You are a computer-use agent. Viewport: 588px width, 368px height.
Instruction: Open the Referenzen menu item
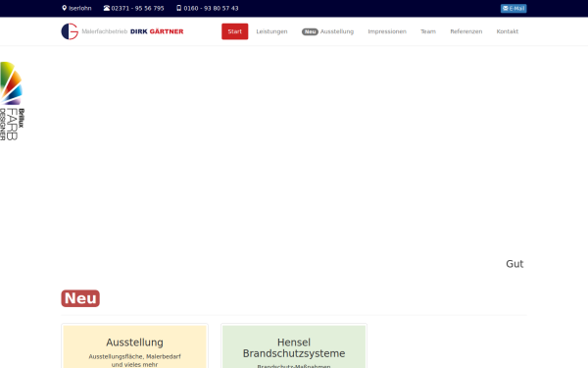tap(466, 31)
